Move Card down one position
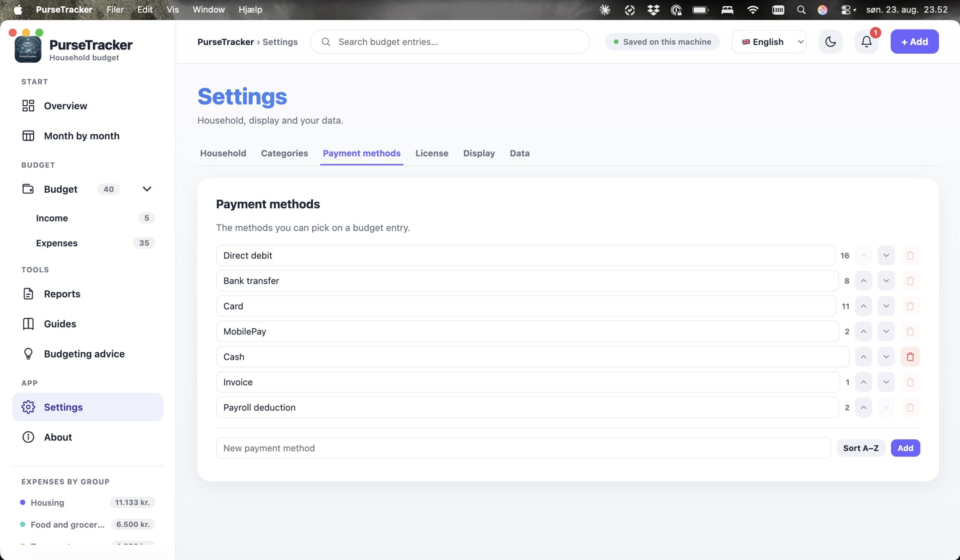The height and width of the screenshot is (560, 960). click(x=886, y=306)
